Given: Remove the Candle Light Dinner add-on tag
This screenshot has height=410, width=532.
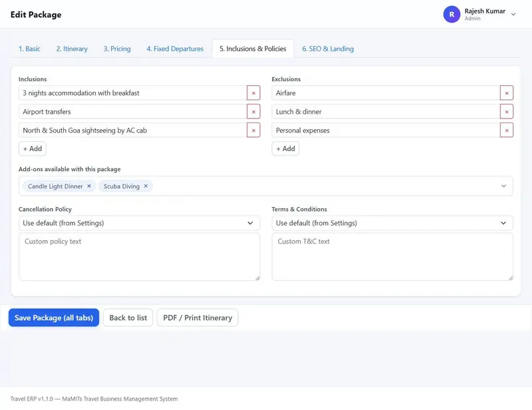Looking at the screenshot, I should coord(89,186).
